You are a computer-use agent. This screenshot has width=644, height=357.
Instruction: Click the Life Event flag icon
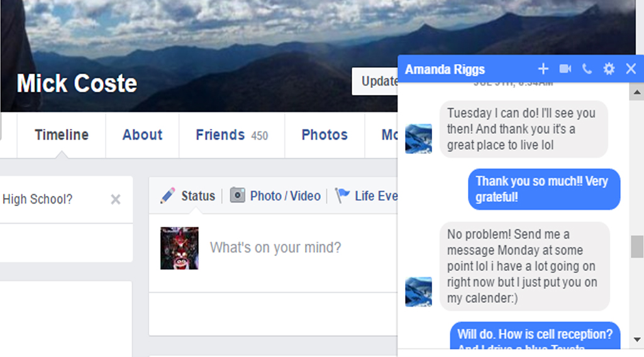342,195
